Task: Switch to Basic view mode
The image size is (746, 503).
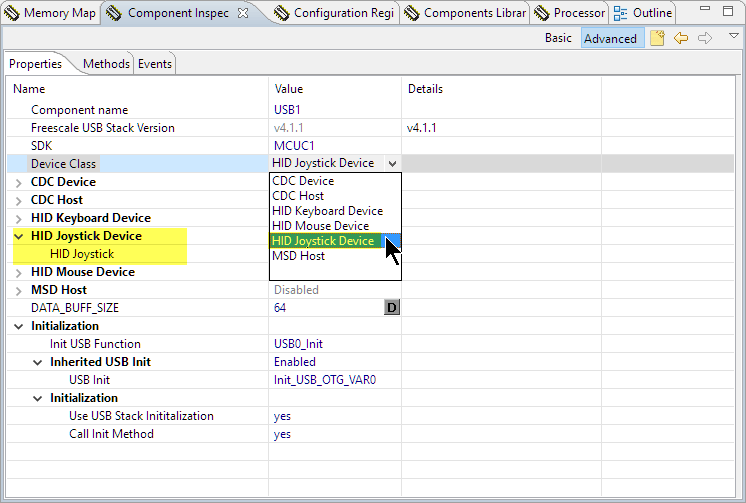Action: tap(558, 38)
